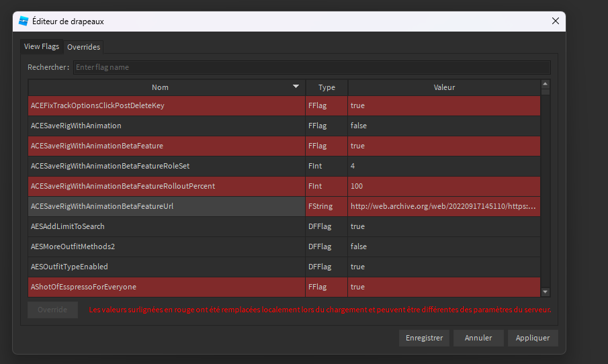The image size is (608, 364).
Task: Click the Type column header
Action: (327, 87)
